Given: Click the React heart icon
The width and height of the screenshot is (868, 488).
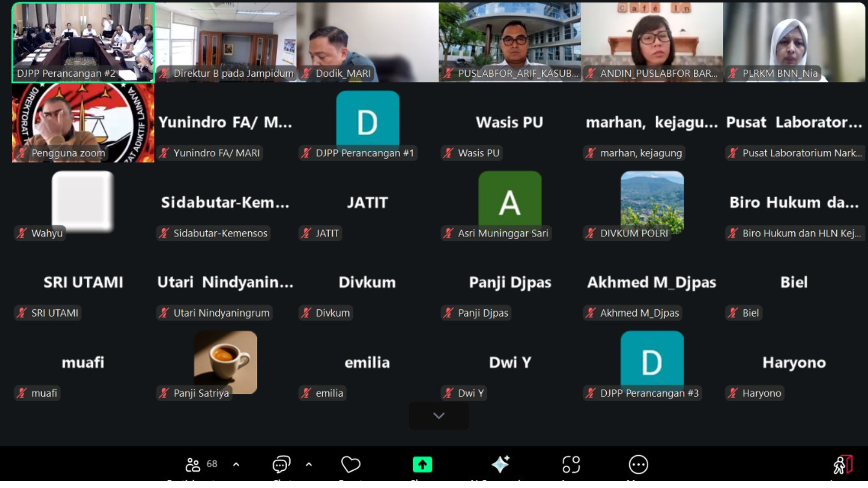Looking at the screenshot, I should 350,465.
